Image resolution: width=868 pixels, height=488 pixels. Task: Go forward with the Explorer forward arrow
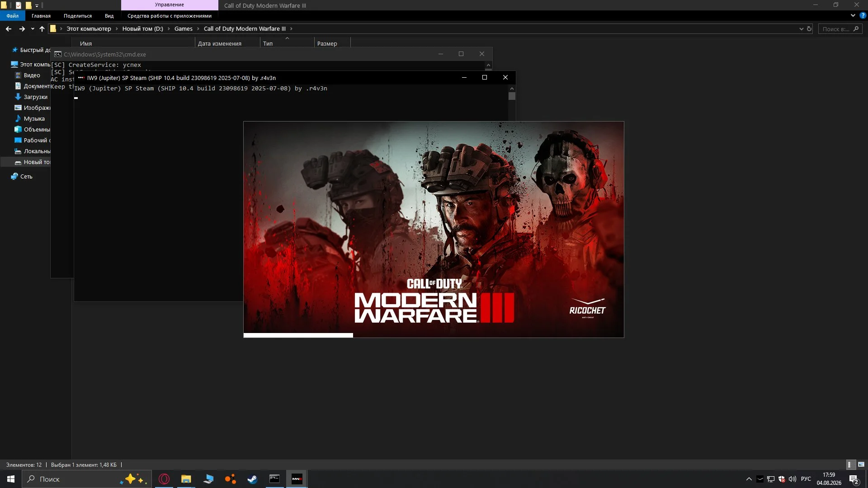(22, 29)
